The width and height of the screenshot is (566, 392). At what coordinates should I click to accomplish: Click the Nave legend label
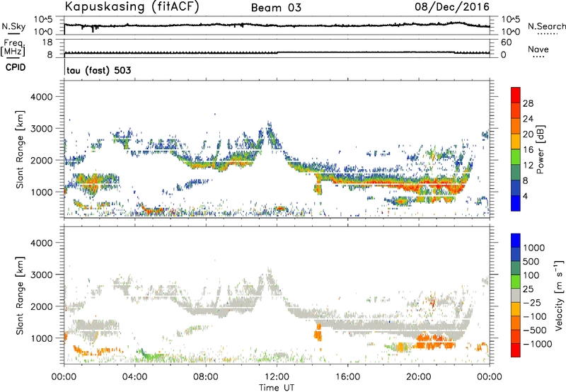538,49
